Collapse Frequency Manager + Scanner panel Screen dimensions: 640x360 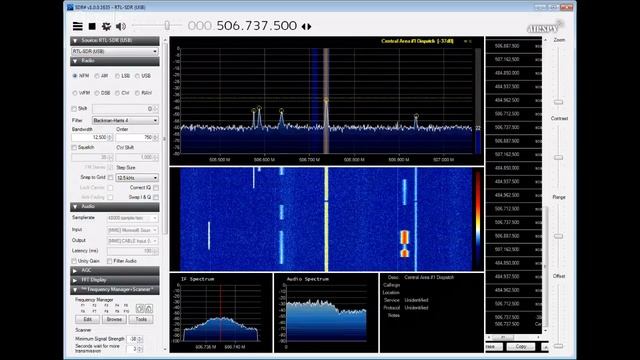coord(115,290)
